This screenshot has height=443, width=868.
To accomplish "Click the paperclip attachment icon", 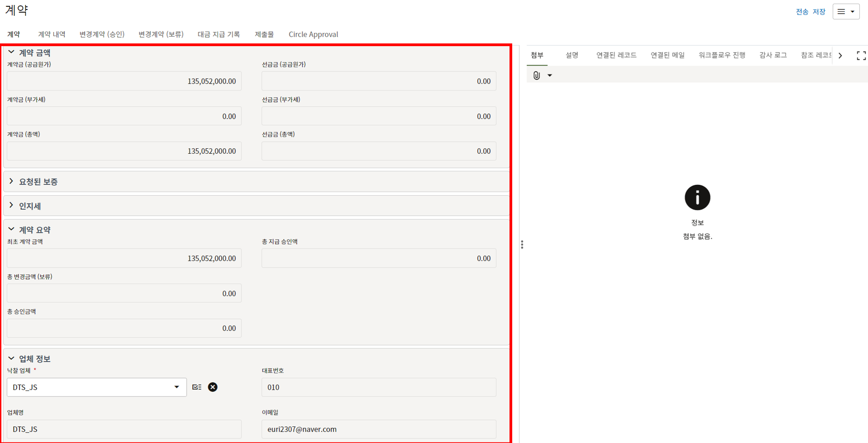I will tap(536, 75).
